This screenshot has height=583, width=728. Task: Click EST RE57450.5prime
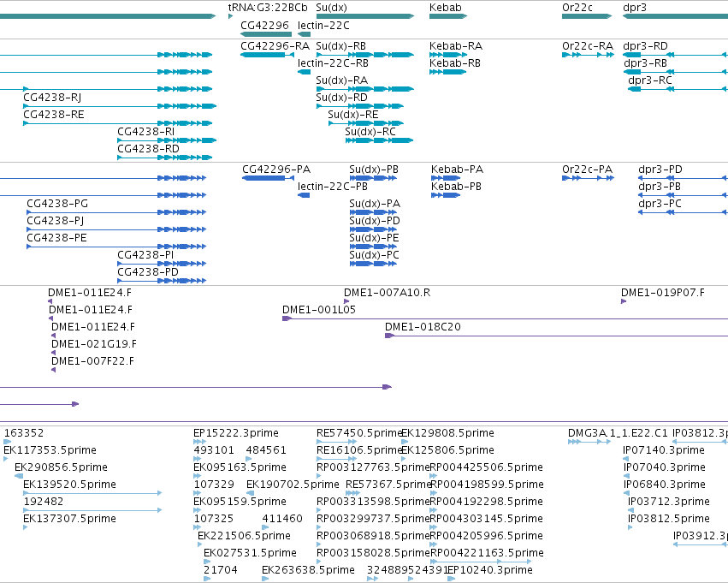click(x=359, y=433)
